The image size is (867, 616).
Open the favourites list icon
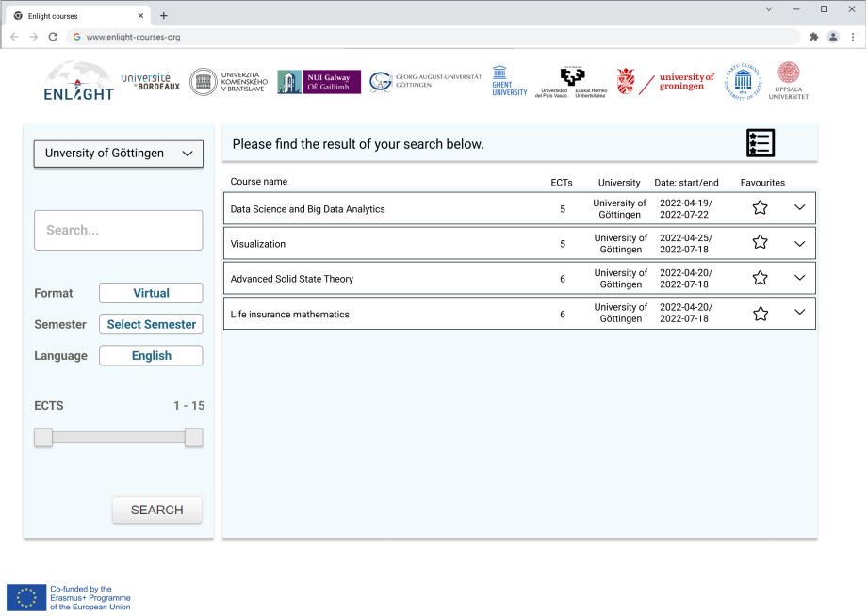[760, 143]
